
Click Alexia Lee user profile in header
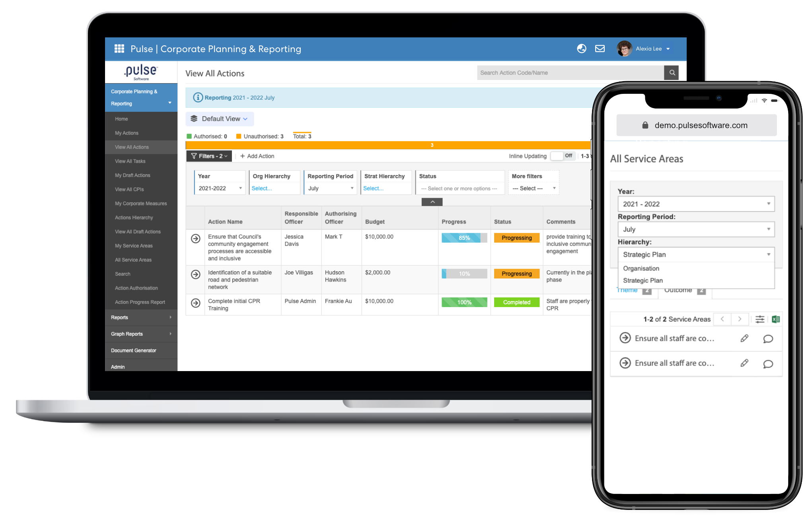click(x=645, y=49)
